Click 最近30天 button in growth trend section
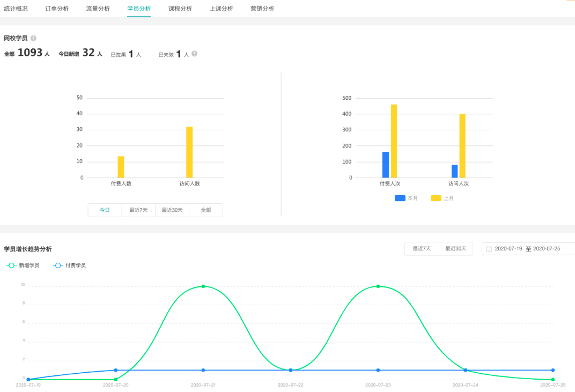This screenshot has width=575, height=392. (456, 249)
